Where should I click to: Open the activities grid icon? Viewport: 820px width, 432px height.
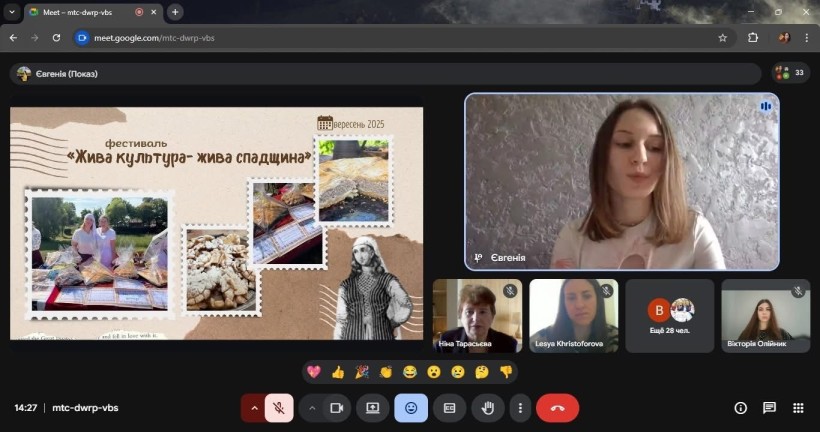point(798,408)
